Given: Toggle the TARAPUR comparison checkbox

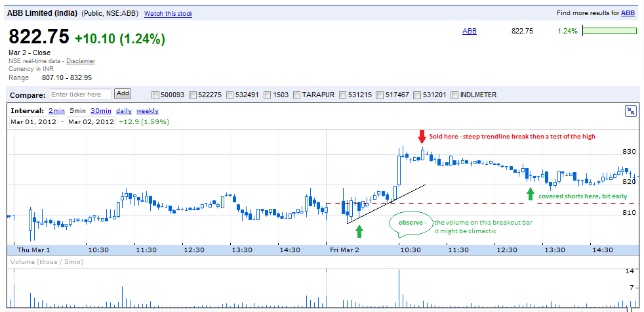Looking at the screenshot, I should [x=296, y=95].
